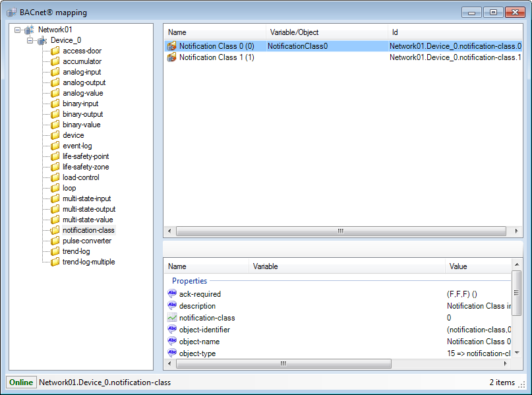Click the analog-input folder icon
532x395 pixels.
pos(55,72)
